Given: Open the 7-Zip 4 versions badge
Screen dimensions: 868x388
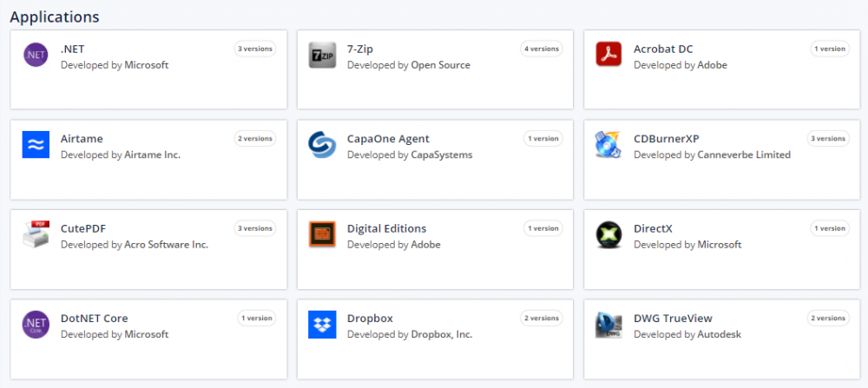Looking at the screenshot, I should point(542,49).
